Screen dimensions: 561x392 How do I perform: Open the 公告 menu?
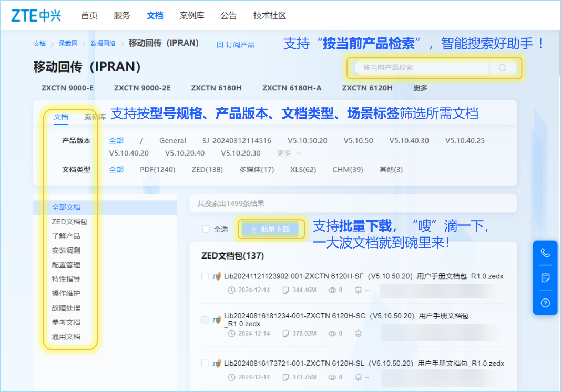coord(229,15)
